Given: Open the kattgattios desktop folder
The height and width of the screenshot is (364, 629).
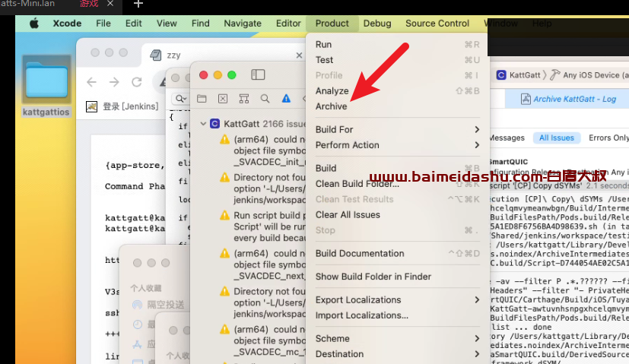Looking at the screenshot, I should [46, 86].
